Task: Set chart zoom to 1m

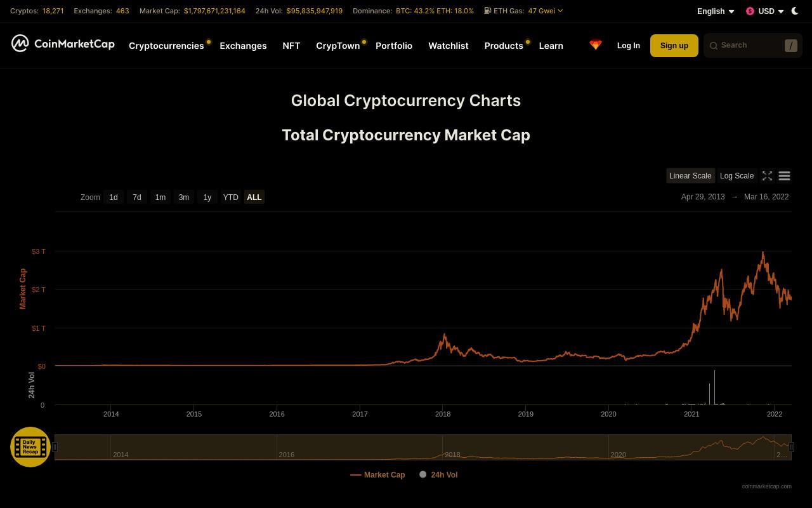Action: coord(160,197)
